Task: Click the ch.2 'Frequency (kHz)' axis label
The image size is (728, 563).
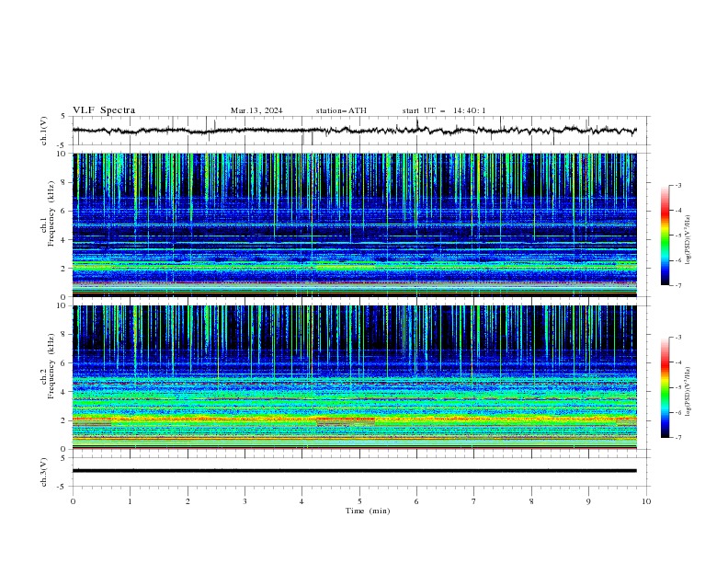Action: point(51,366)
